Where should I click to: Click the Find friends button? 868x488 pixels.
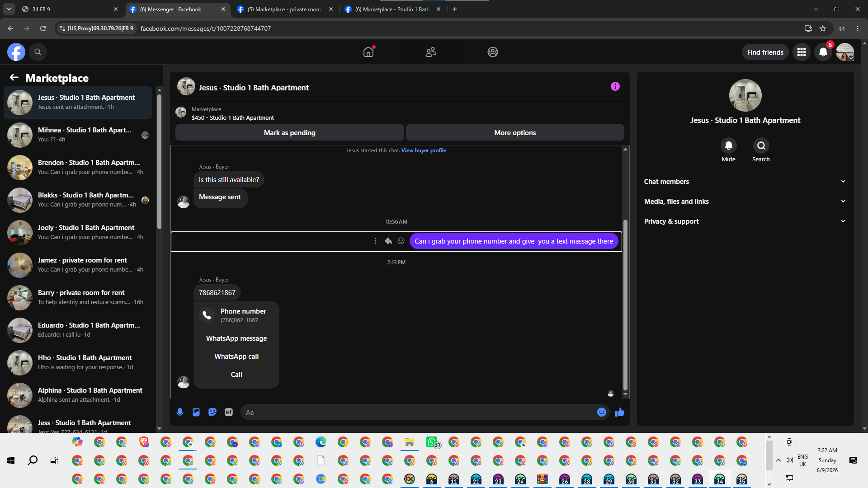[x=765, y=52]
